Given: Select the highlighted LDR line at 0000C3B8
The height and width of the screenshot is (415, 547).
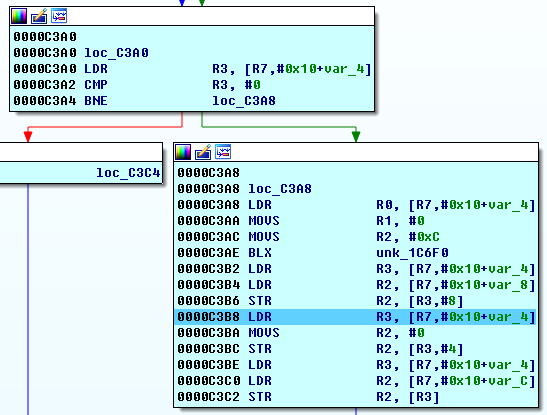Looking at the screenshot, I should pyautogui.click(x=355, y=317).
